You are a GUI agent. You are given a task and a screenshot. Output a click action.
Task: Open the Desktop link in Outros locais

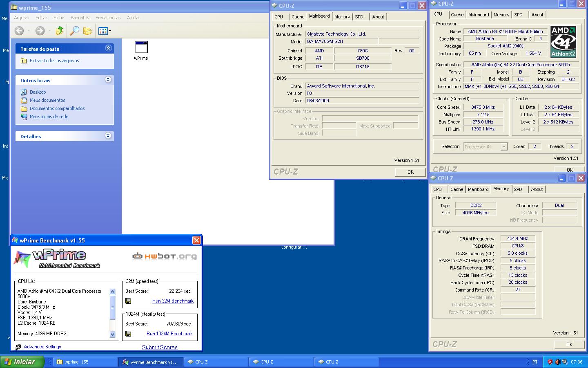pyautogui.click(x=38, y=92)
